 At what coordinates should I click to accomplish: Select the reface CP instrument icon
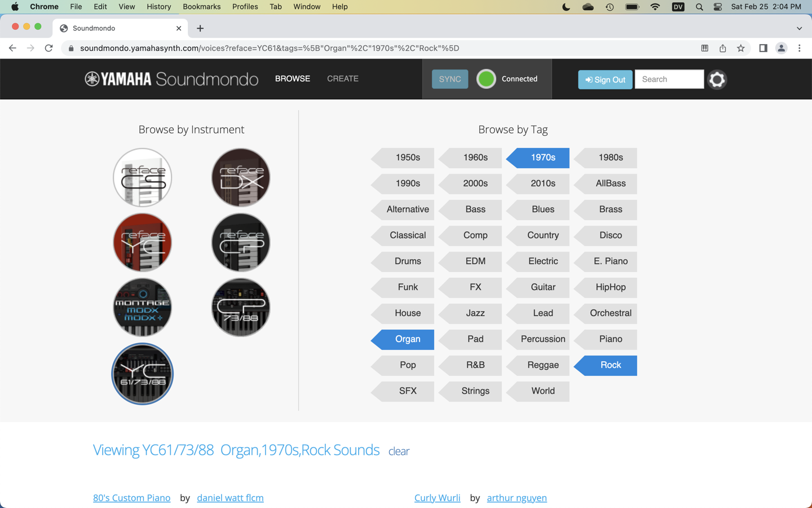point(240,242)
